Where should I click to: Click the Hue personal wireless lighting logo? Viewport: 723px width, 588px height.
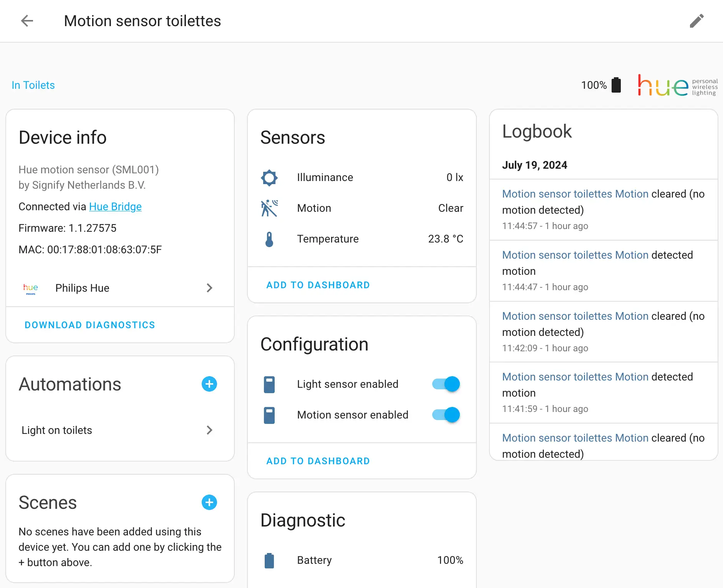click(677, 85)
